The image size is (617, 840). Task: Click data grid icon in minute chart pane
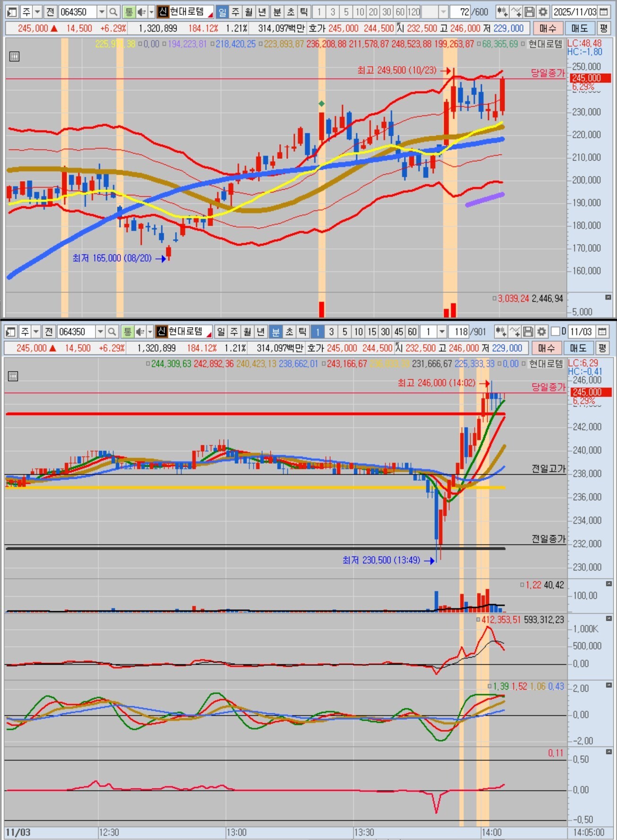coord(13,376)
